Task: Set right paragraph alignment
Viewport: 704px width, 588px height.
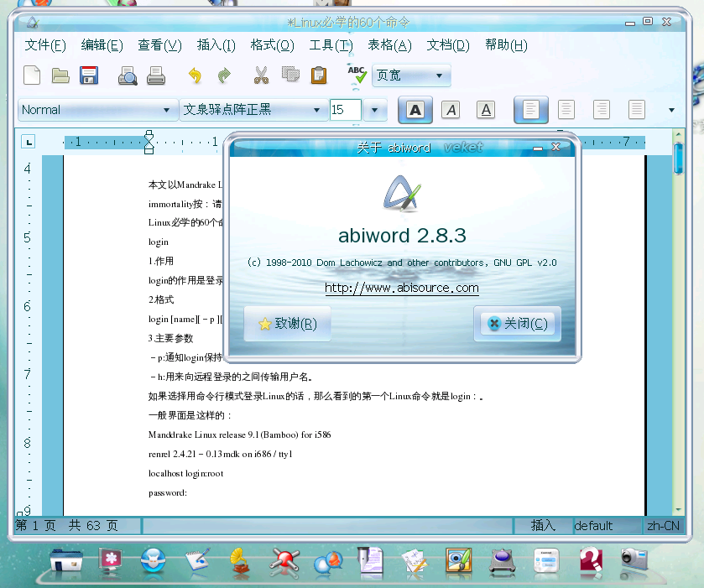Action: click(601, 110)
